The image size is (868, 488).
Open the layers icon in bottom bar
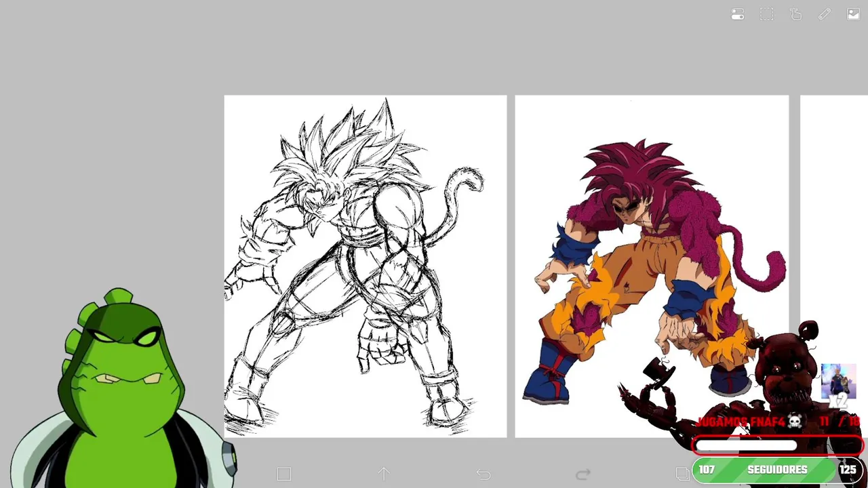coord(682,474)
